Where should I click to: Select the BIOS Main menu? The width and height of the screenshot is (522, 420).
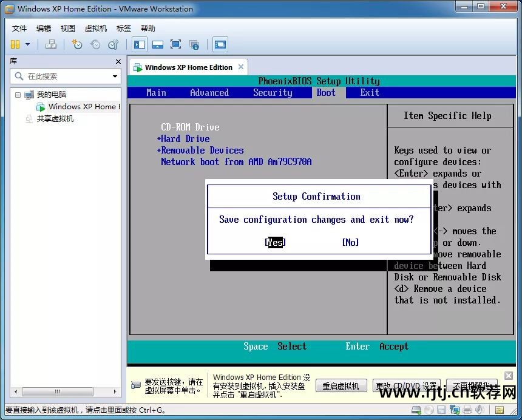(156, 92)
